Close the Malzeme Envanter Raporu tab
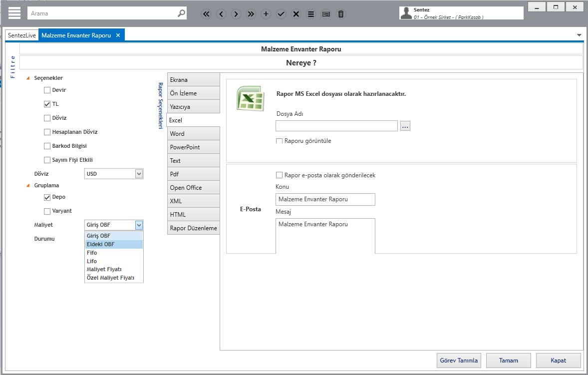 pyautogui.click(x=118, y=35)
